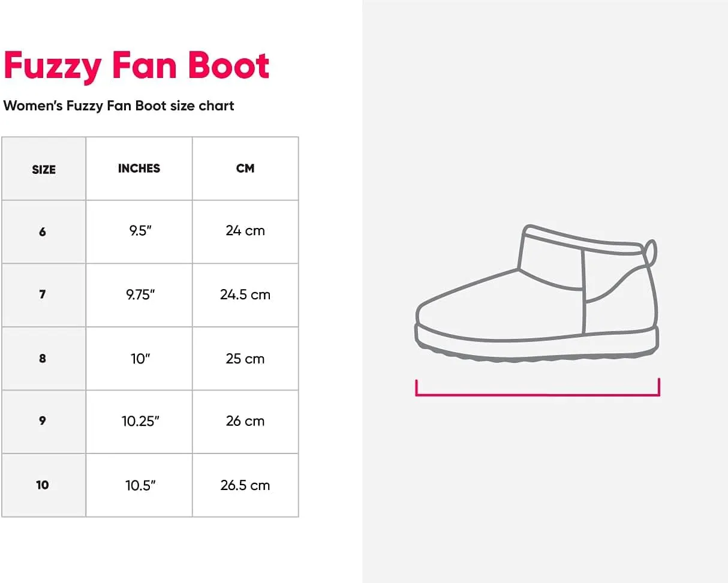Click the 26.5 cm cell
Viewport: 728px width, 583px height.
click(245, 485)
